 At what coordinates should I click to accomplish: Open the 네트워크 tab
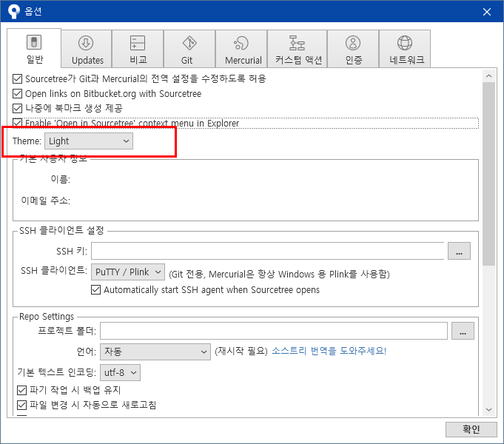click(405, 49)
